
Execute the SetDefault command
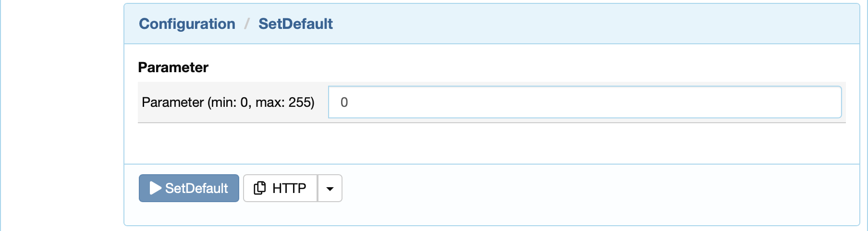tap(189, 188)
